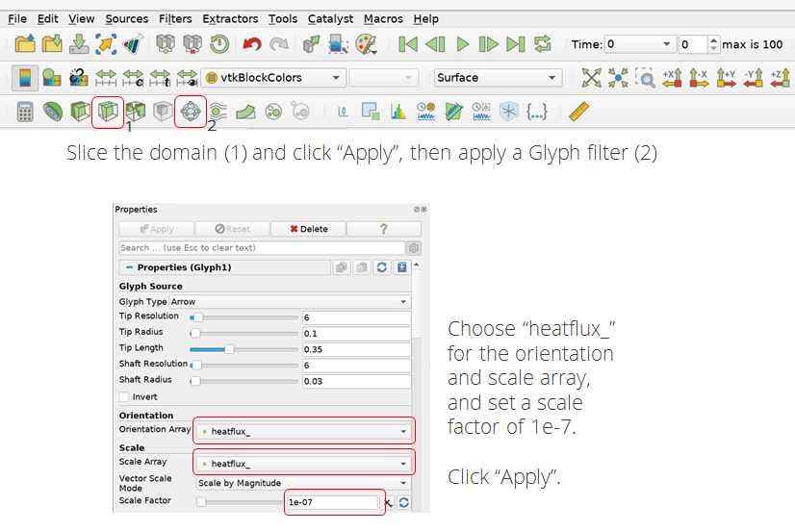Open the Catalyst menu

330,18
